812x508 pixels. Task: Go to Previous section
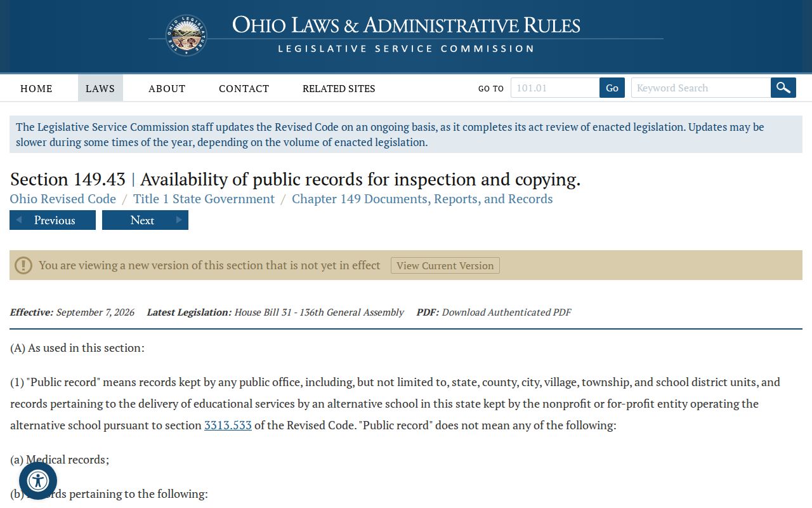[x=53, y=220]
